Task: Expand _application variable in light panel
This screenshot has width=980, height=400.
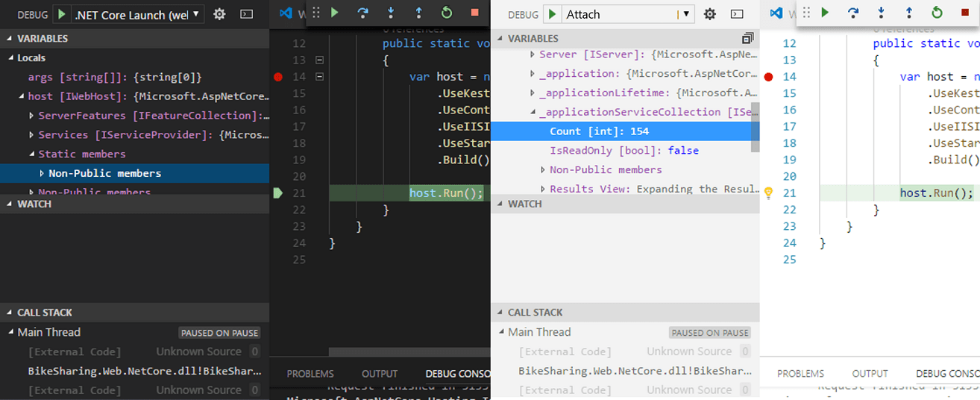Action: [533, 74]
